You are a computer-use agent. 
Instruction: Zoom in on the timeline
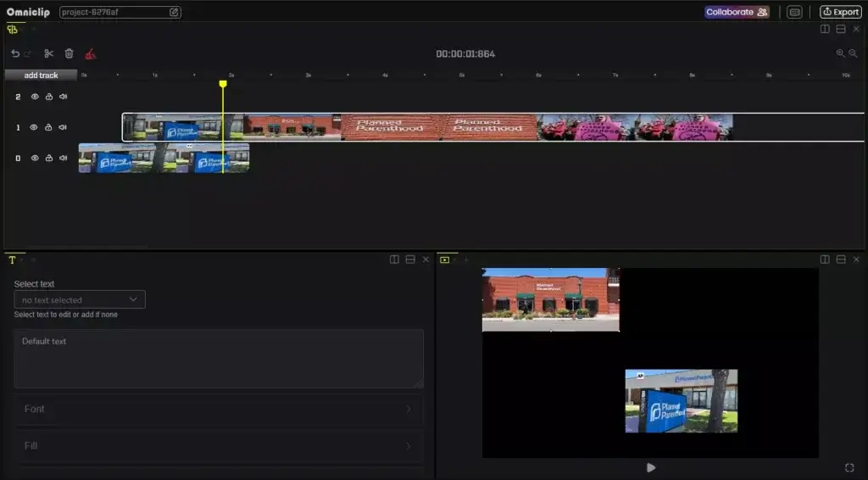point(840,53)
